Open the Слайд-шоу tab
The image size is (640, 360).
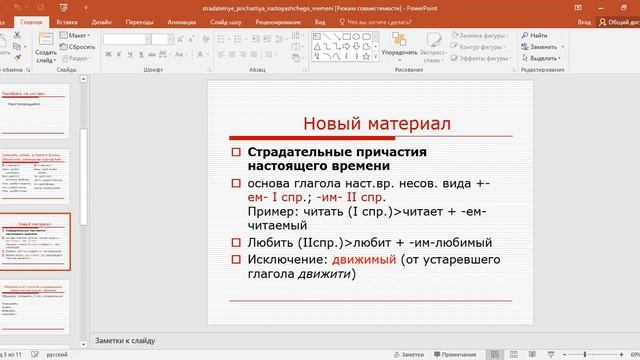[x=226, y=22]
